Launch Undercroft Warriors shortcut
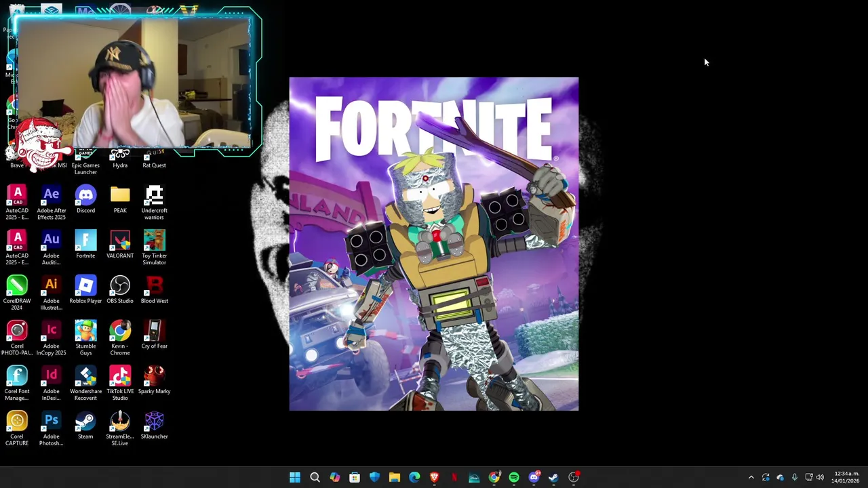This screenshot has width=868, height=488. click(154, 202)
